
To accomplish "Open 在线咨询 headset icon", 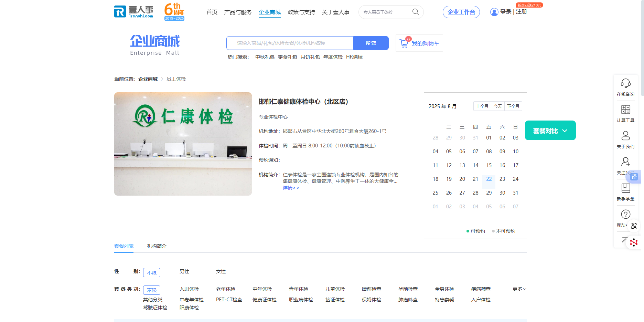I will click(625, 83).
